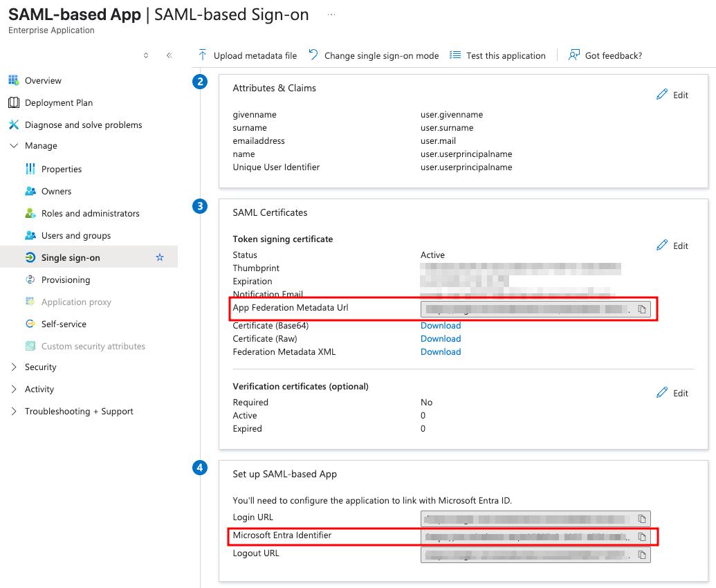This screenshot has height=588, width=716.
Task: Copy the Logout URL value
Action: point(641,555)
